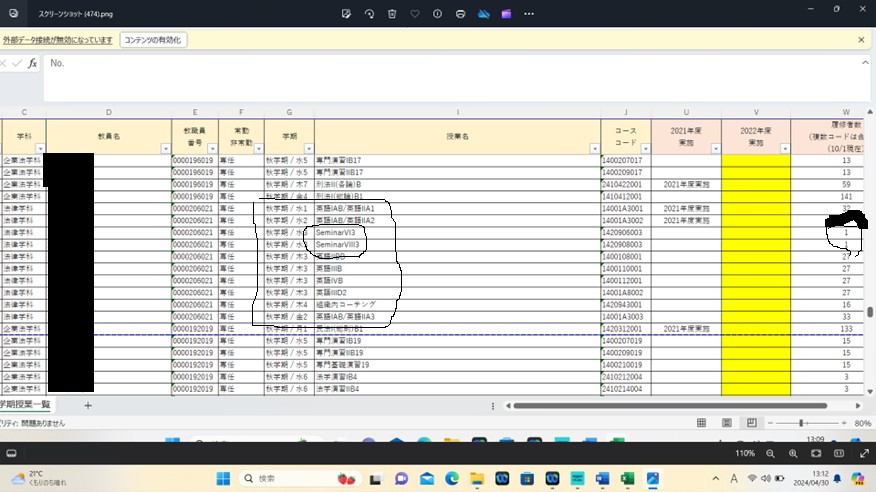Viewport: 876px width, 492px height.
Task: Select course code 1400207017 cell
Action: click(x=626, y=160)
